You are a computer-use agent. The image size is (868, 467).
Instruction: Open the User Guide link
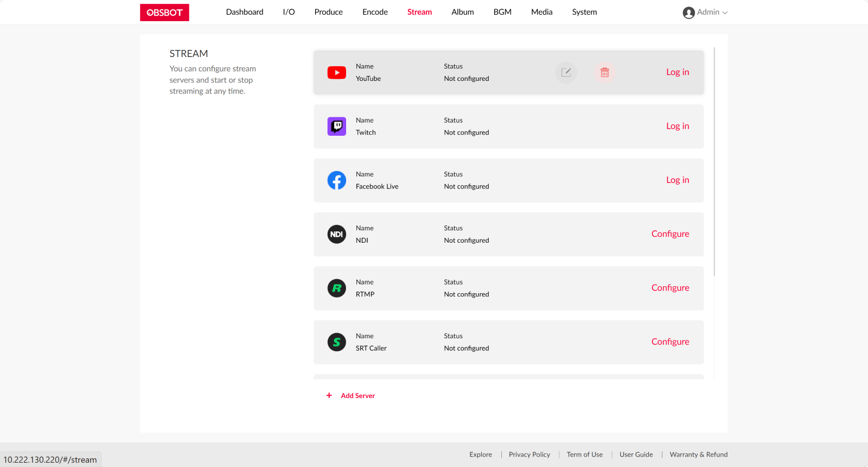[636, 455]
